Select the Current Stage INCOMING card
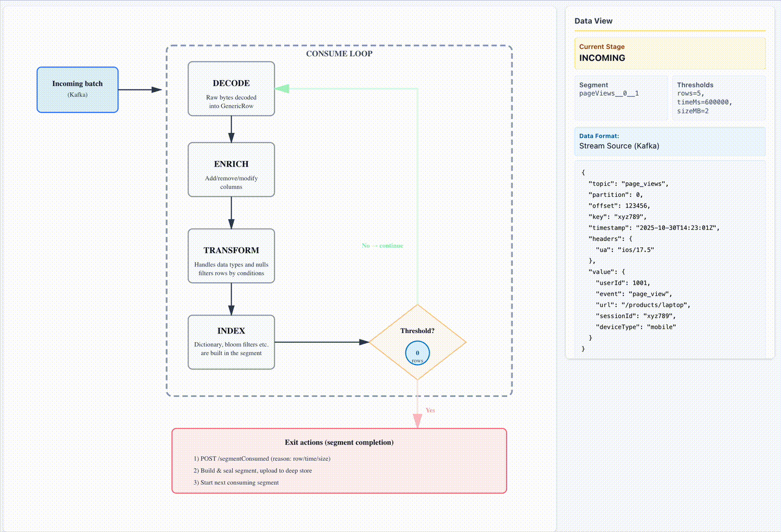The height and width of the screenshot is (532, 781). (670, 53)
